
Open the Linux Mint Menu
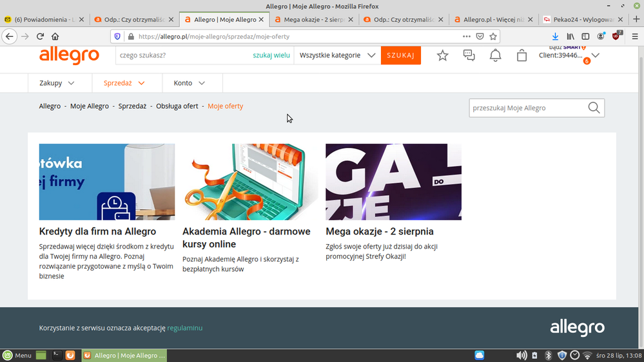[17, 356]
